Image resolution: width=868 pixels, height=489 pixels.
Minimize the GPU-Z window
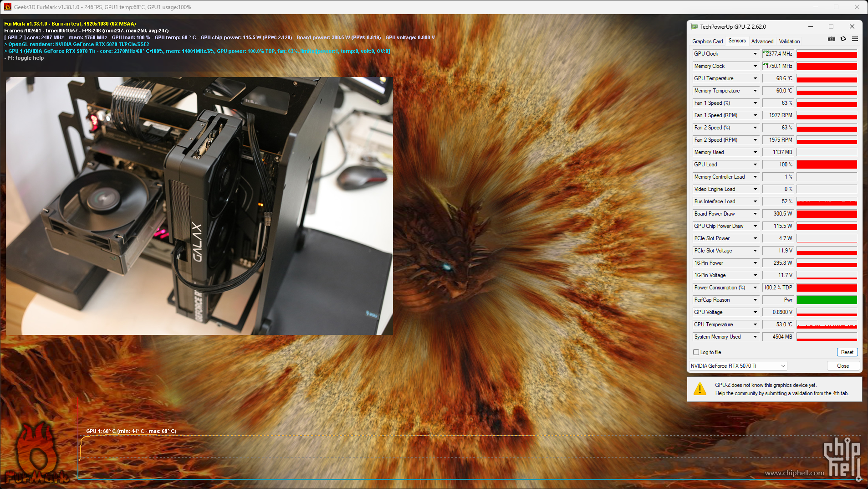[x=811, y=26]
